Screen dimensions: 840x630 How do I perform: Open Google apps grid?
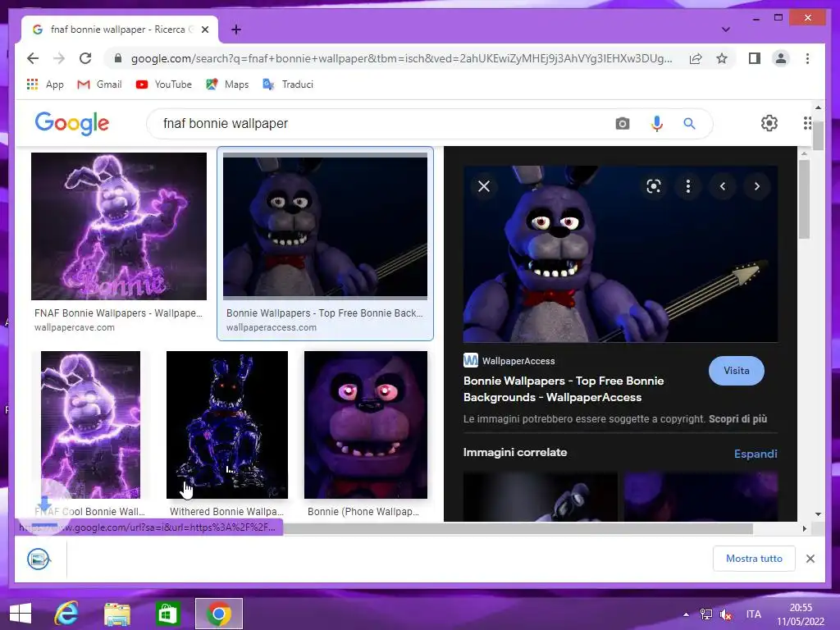807,123
